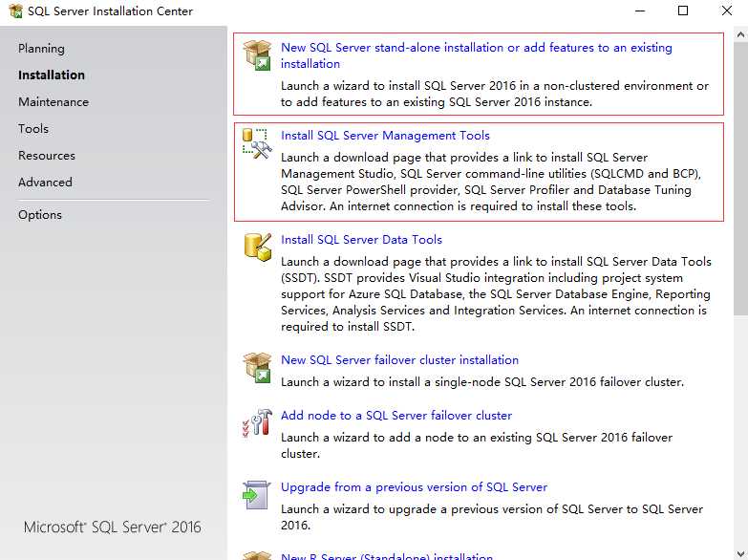The height and width of the screenshot is (560, 748).
Task: Click Upgrade from a previous version of SQL Server
Action: tap(414, 487)
